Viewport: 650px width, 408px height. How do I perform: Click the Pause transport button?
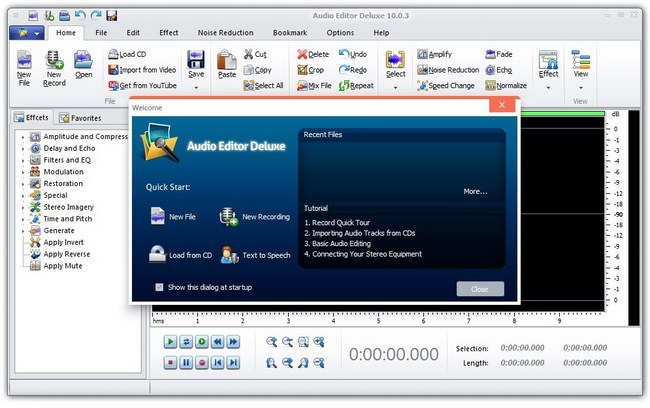(186, 363)
